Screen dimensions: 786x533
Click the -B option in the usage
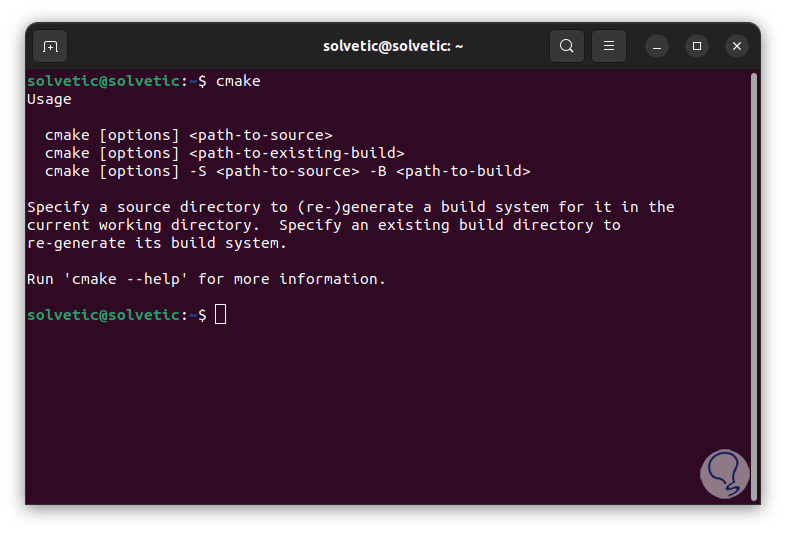tap(377, 171)
